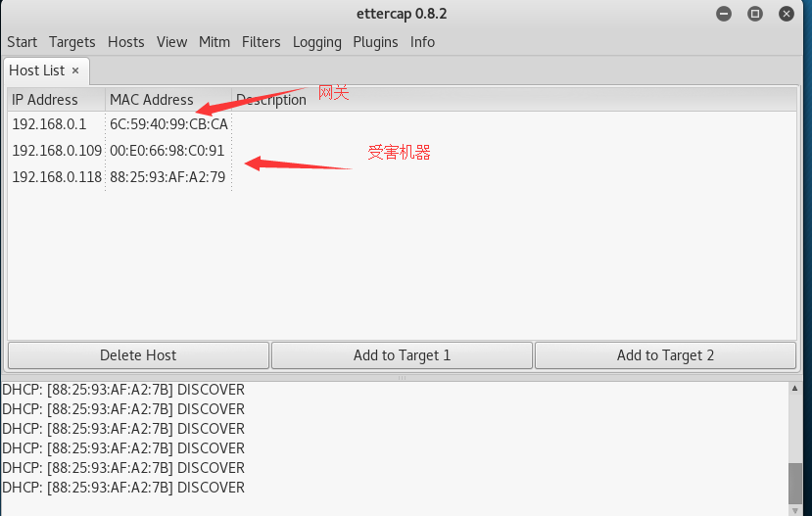Open the Info menu
Viewport: 812px width, 516px height.
(x=422, y=42)
